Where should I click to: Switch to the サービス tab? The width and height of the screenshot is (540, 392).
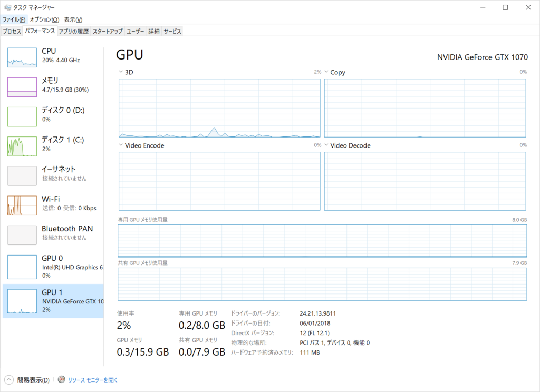[172, 31]
